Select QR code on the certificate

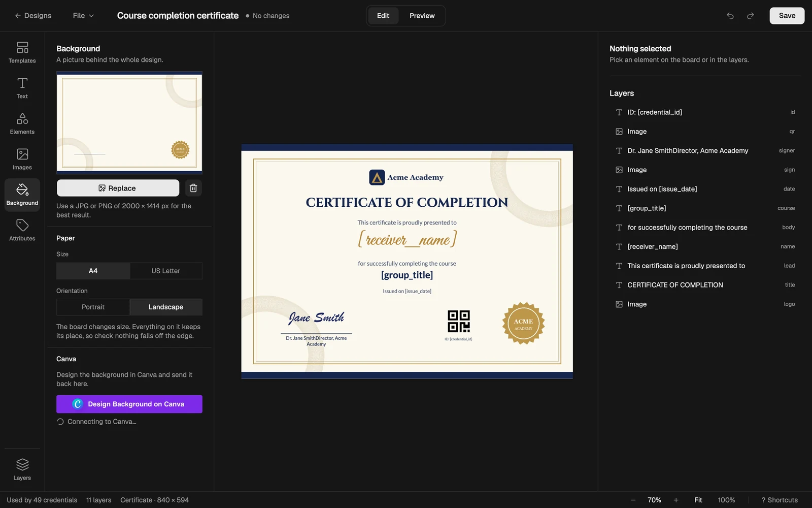coord(459,321)
